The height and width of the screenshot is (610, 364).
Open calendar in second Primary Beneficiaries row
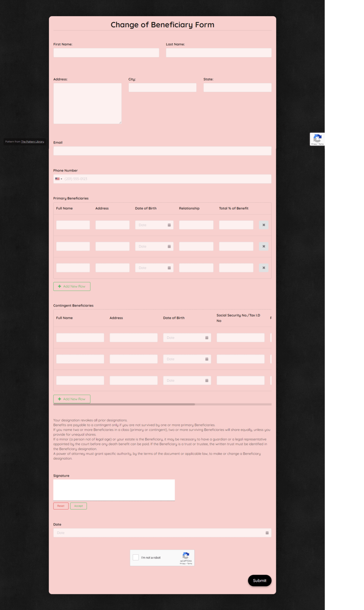click(x=169, y=246)
